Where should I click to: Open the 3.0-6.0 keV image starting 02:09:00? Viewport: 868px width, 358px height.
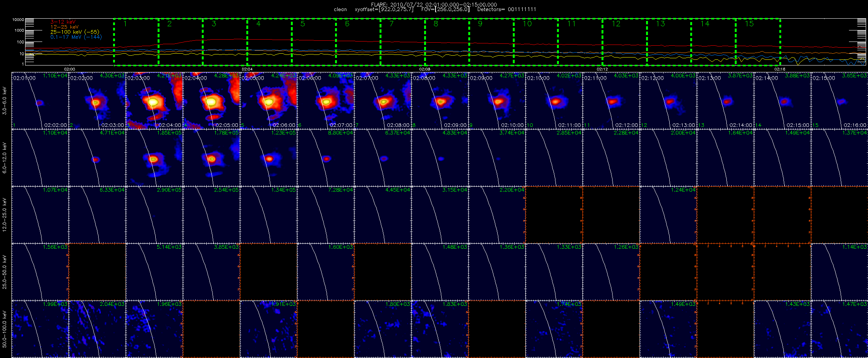pos(497,101)
